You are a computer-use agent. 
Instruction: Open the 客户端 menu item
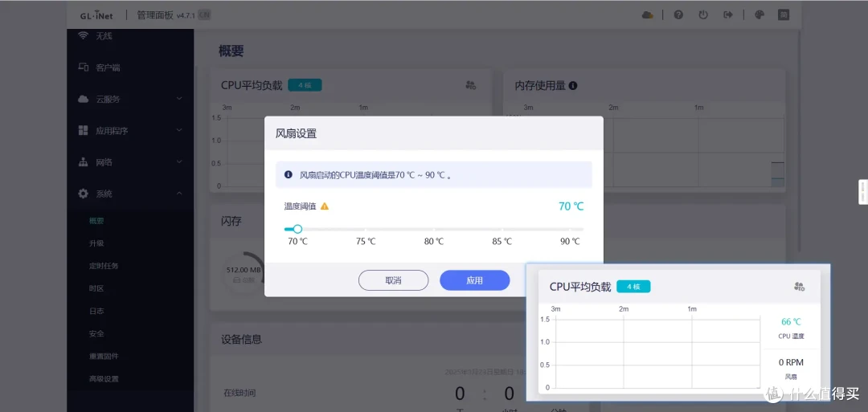tap(108, 68)
